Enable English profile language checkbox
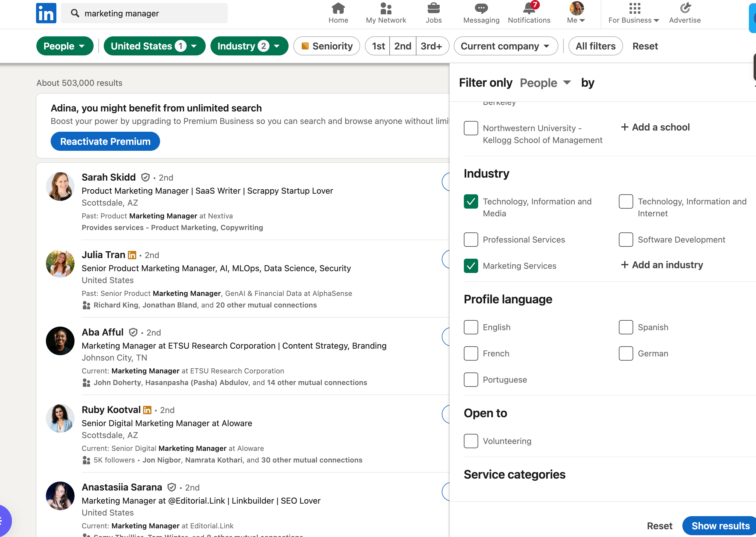This screenshot has width=756, height=537. [x=471, y=328]
